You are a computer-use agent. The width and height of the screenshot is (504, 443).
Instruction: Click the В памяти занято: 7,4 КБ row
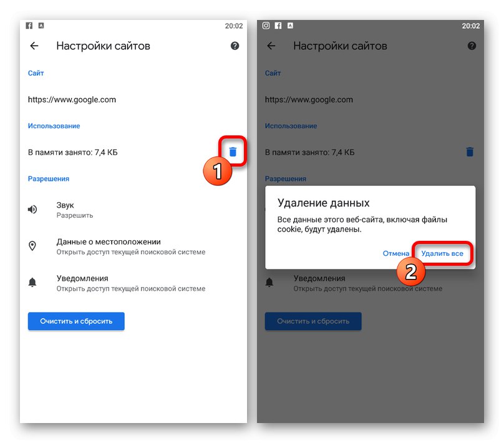pos(133,152)
